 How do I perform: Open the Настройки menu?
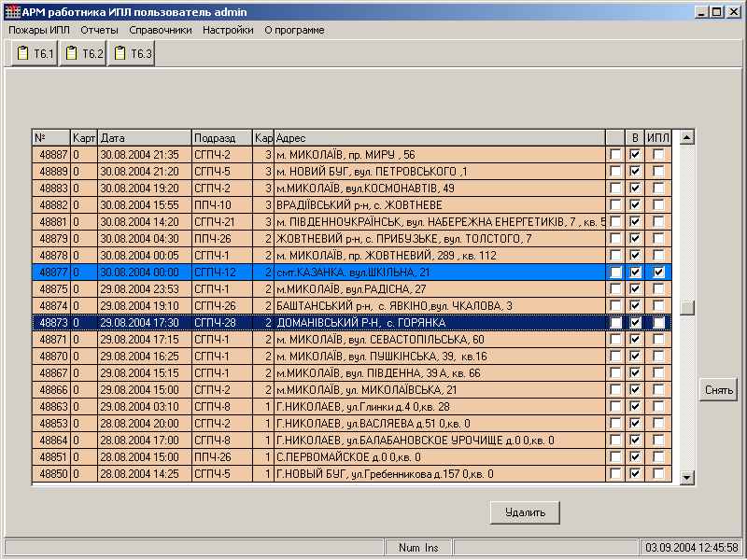(228, 30)
